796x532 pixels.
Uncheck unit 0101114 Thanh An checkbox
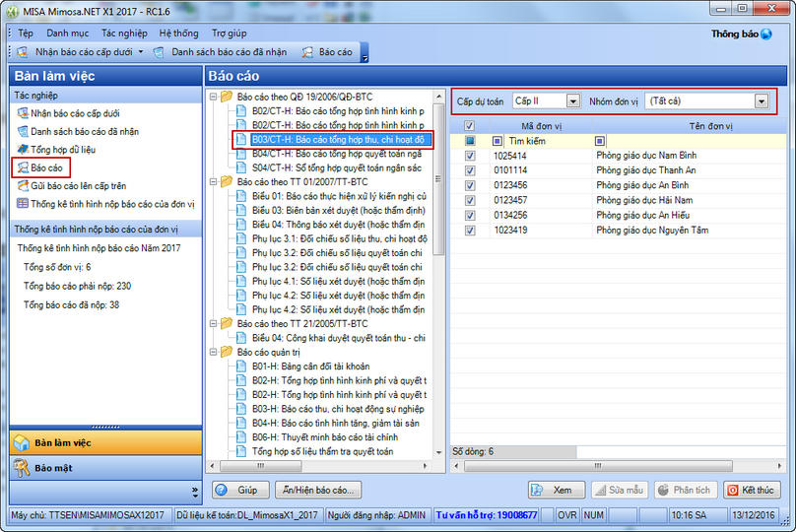click(x=470, y=170)
